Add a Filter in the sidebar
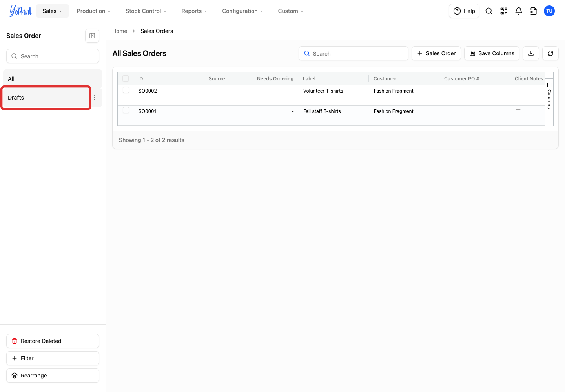The height and width of the screenshot is (392, 565). [53, 358]
